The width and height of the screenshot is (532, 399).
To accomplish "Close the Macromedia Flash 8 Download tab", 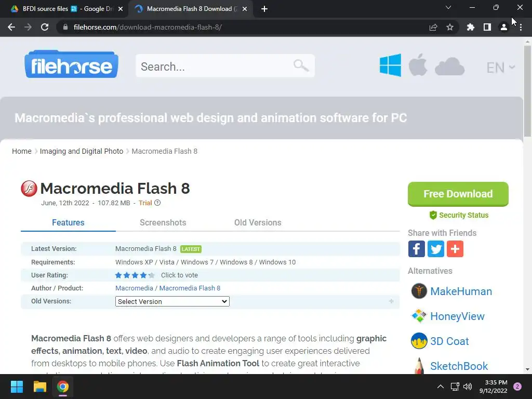I will [245, 9].
